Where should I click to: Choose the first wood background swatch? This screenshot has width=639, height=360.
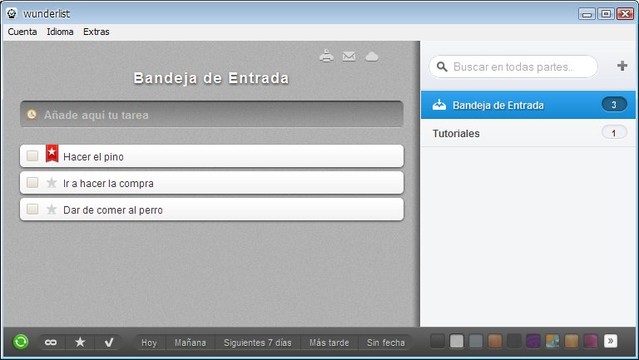pos(495,341)
